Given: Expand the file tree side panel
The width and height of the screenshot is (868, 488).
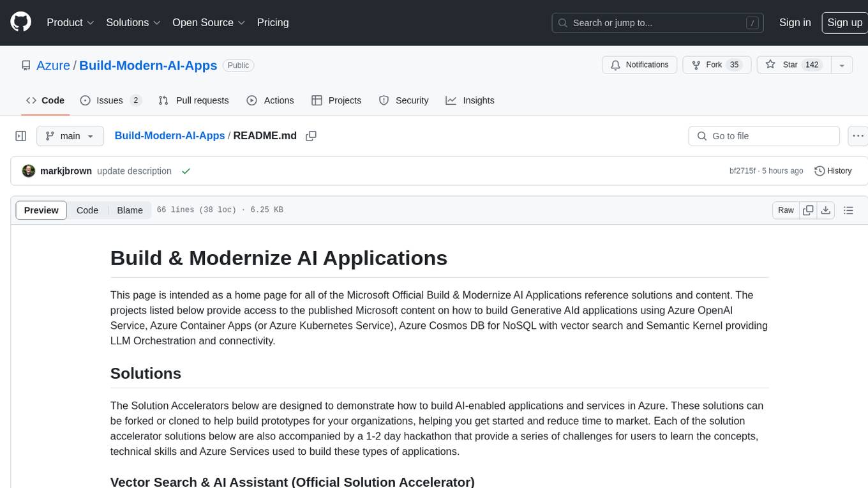Looking at the screenshot, I should [21, 136].
